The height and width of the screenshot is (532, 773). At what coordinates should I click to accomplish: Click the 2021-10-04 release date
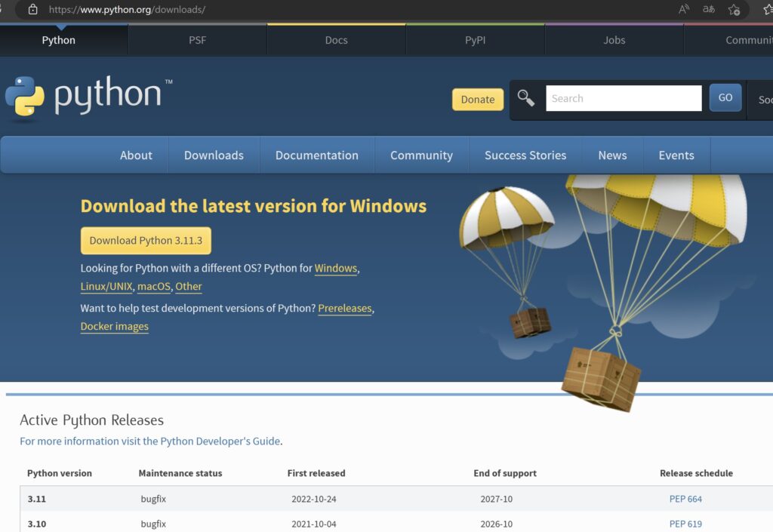[313, 524]
